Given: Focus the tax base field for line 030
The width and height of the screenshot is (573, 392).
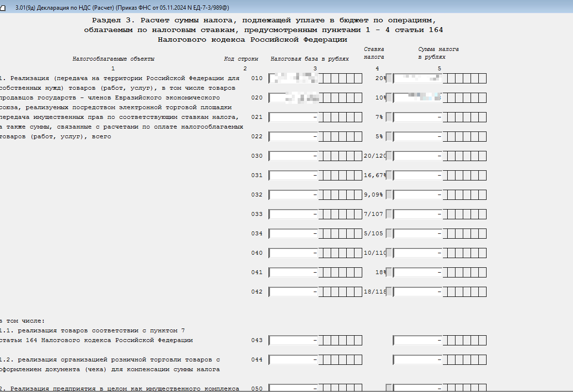Looking at the screenshot, I should click(x=293, y=156).
